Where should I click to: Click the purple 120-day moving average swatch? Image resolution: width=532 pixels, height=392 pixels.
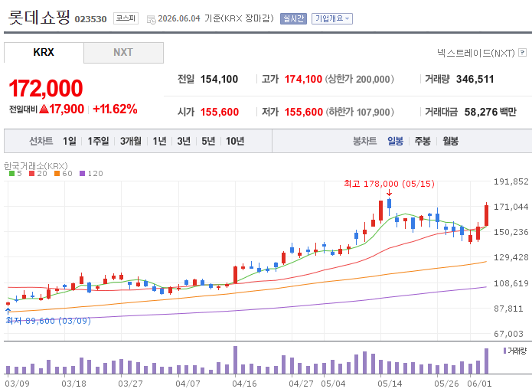coord(82,174)
